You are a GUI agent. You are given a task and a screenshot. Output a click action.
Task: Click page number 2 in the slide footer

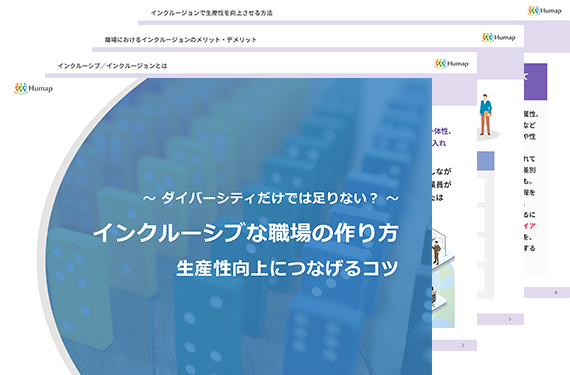coord(463,345)
